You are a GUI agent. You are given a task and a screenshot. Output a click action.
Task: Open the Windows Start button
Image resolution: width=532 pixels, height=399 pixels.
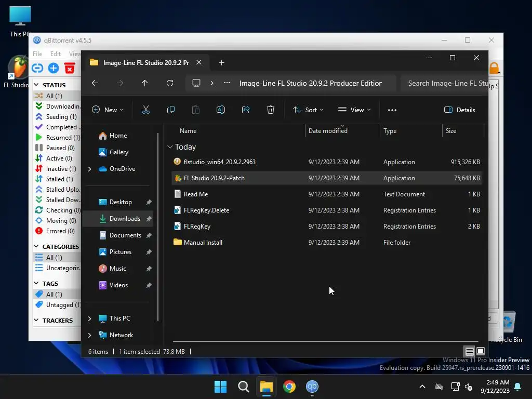point(220,387)
